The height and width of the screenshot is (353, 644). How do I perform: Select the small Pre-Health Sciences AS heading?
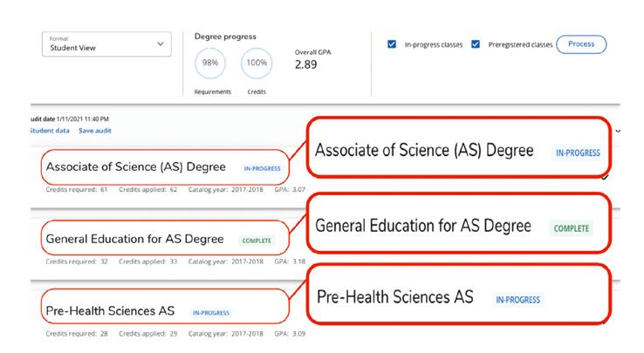coord(111,310)
